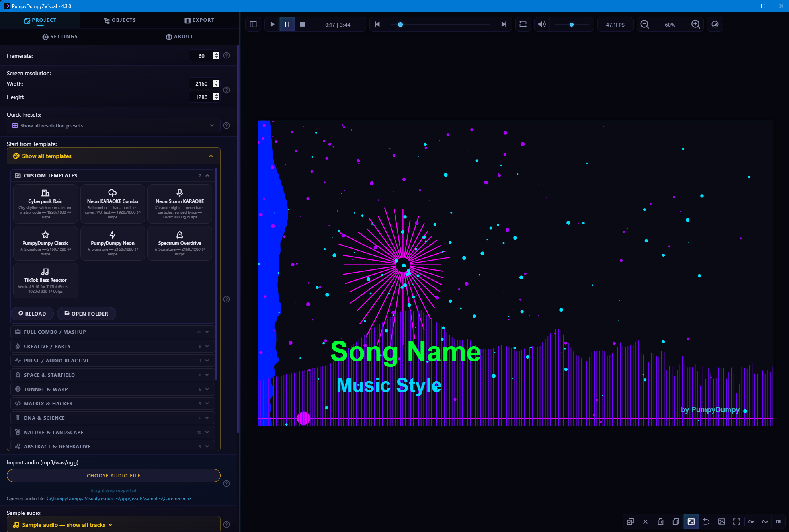The height and width of the screenshot is (532, 789).
Task: Switch to the Objects tab
Action: [120, 20]
